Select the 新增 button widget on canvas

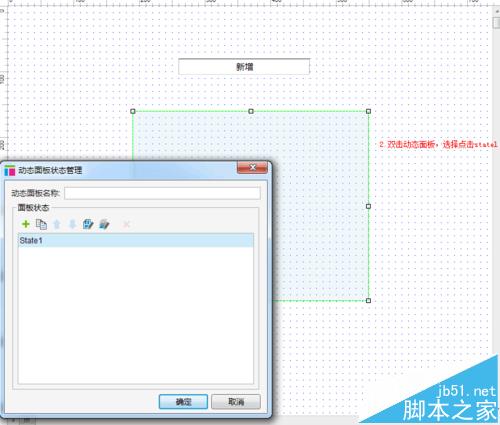(244, 67)
